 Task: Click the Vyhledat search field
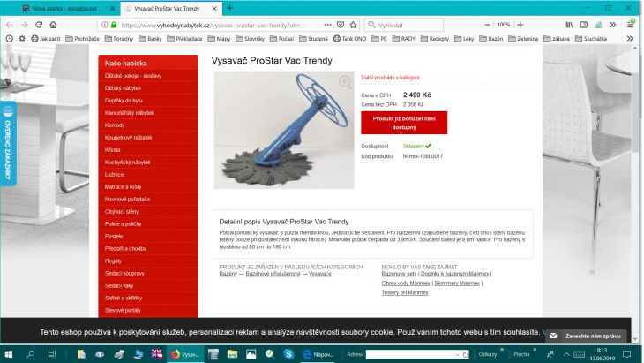[x=404, y=25]
